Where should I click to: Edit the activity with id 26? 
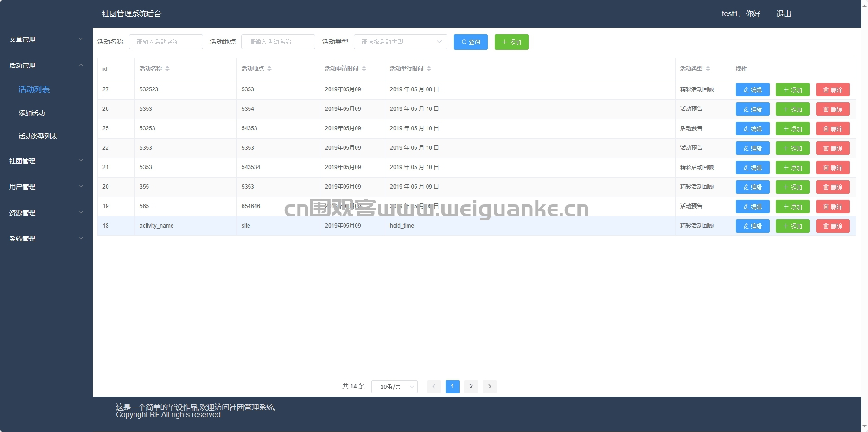click(x=753, y=109)
